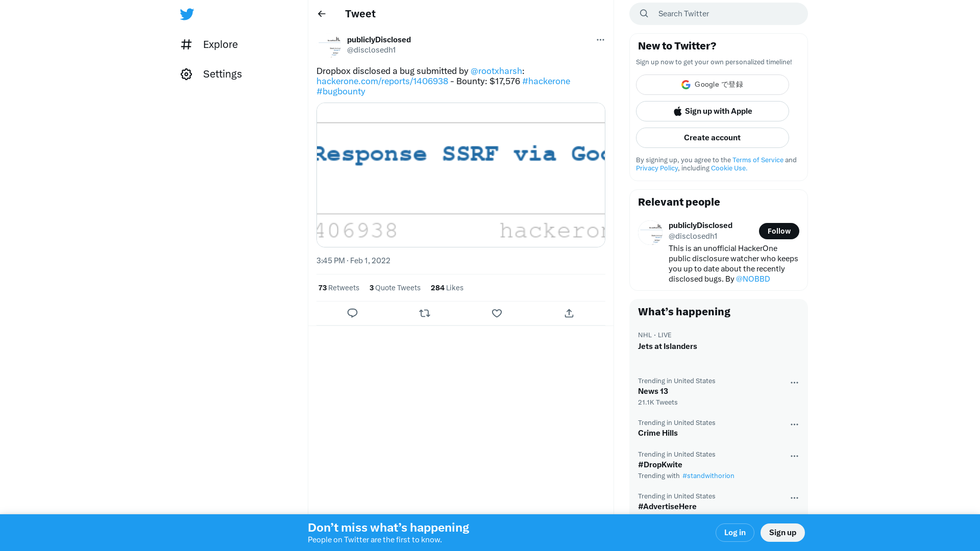Open publiclyDisclosed avatar in Relevant people

pos(650,233)
